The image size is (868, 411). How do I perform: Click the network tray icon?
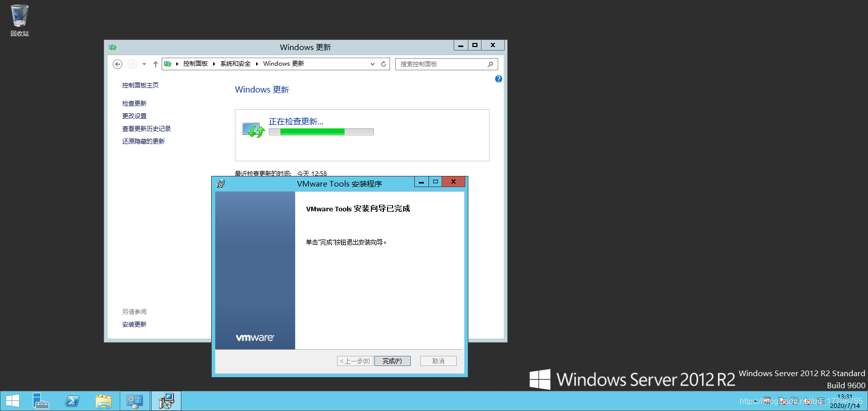[x=795, y=400]
